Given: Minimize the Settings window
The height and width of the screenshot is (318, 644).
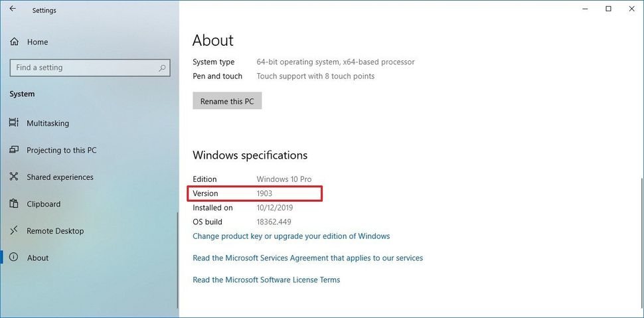Looking at the screenshot, I should [586, 9].
